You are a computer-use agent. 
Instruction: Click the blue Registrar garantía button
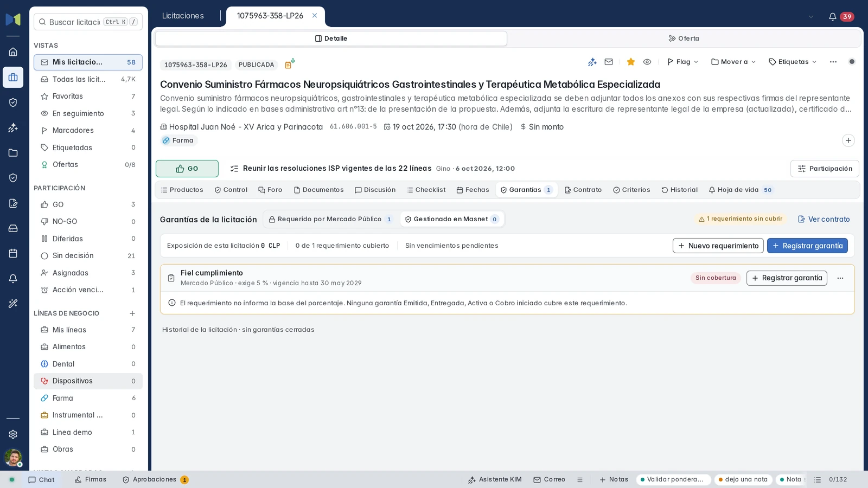coord(807,246)
